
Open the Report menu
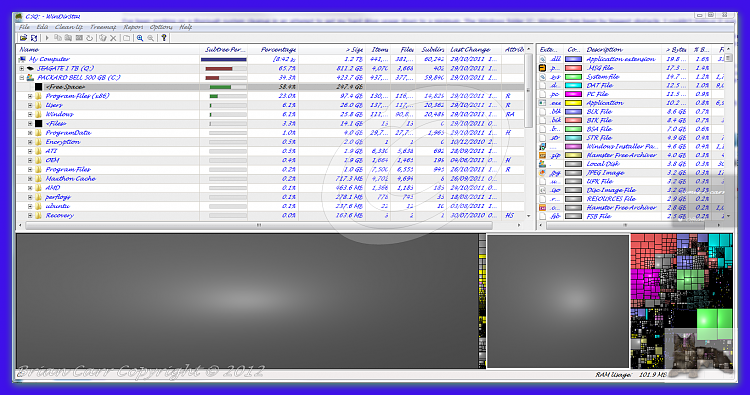(x=133, y=27)
